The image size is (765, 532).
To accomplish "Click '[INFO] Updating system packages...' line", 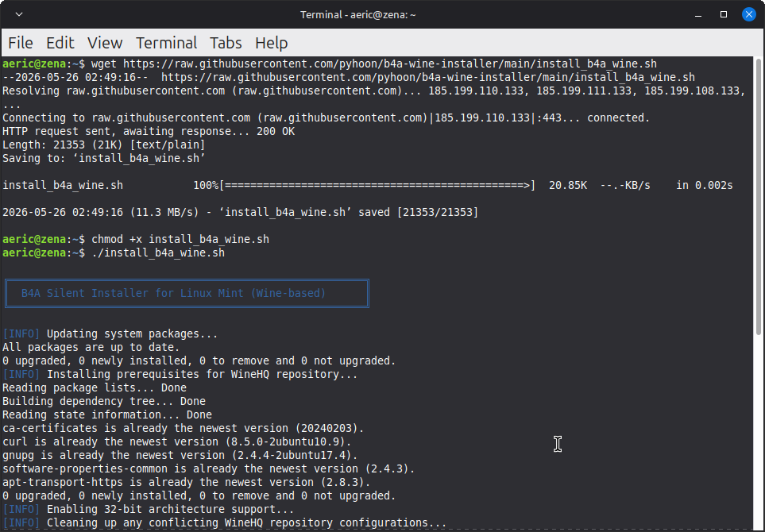I will pyautogui.click(x=110, y=334).
